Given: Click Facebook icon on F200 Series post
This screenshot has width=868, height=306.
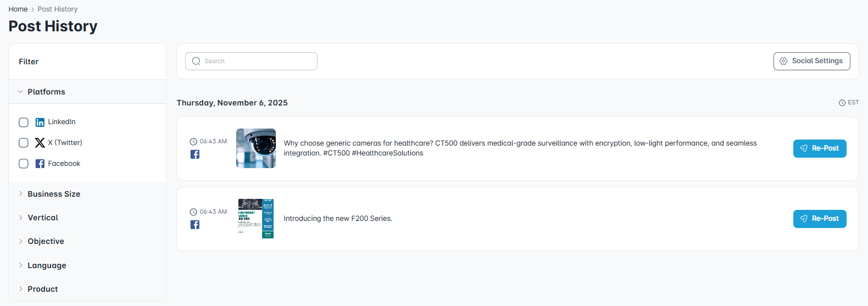Looking at the screenshot, I should [195, 225].
